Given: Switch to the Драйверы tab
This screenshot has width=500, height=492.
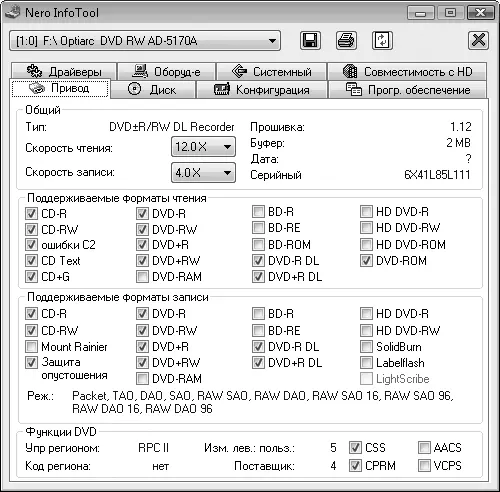Looking at the screenshot, I should pos(64,71).
